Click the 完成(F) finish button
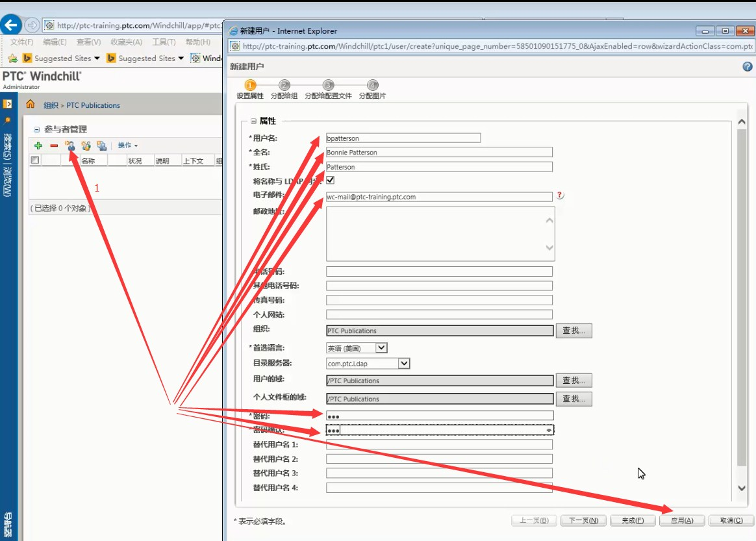756x541 pixels. pyautogui.click(x=633, y=520)
